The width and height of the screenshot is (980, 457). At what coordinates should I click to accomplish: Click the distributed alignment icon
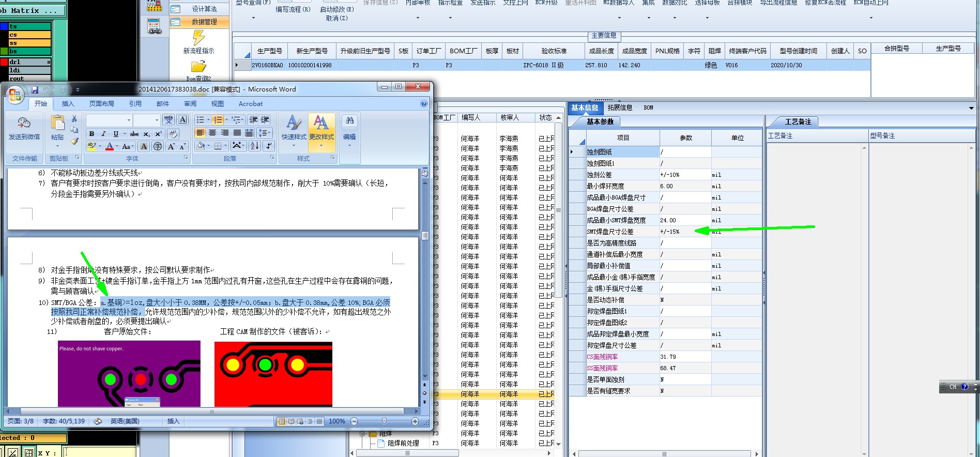[x=249, y=133]
